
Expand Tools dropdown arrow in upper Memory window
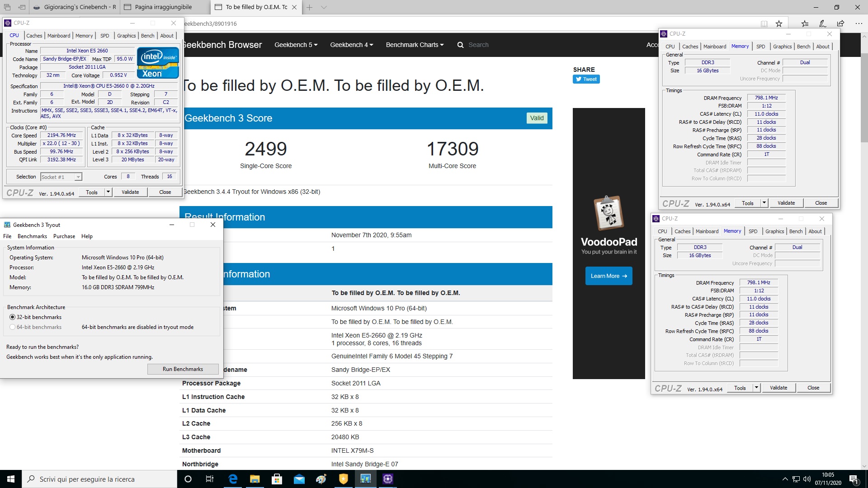pos(764,203)
